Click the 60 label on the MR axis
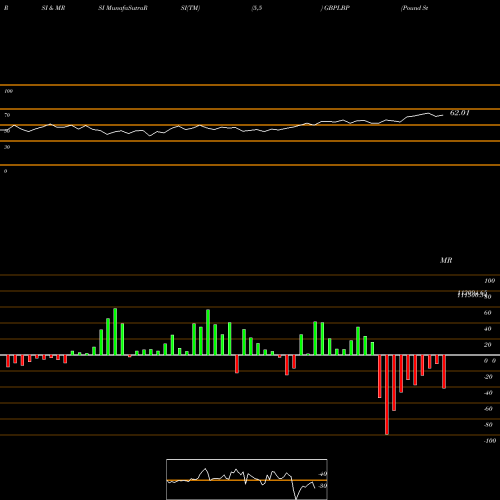 coord(487,313)
